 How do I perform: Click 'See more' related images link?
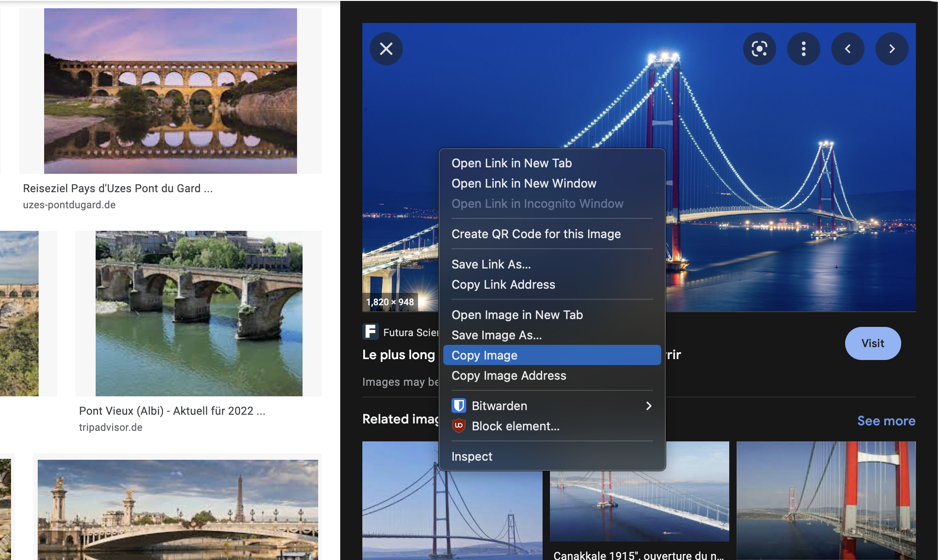pyautogui.click(x=886, y=419)
